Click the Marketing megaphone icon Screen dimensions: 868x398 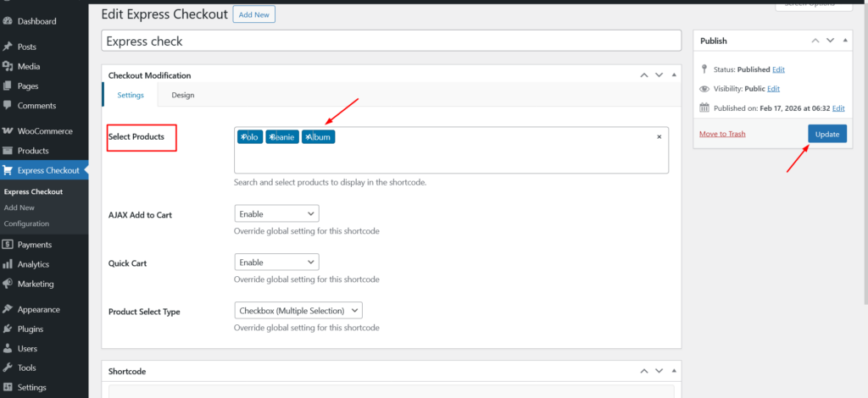[8, 284]
